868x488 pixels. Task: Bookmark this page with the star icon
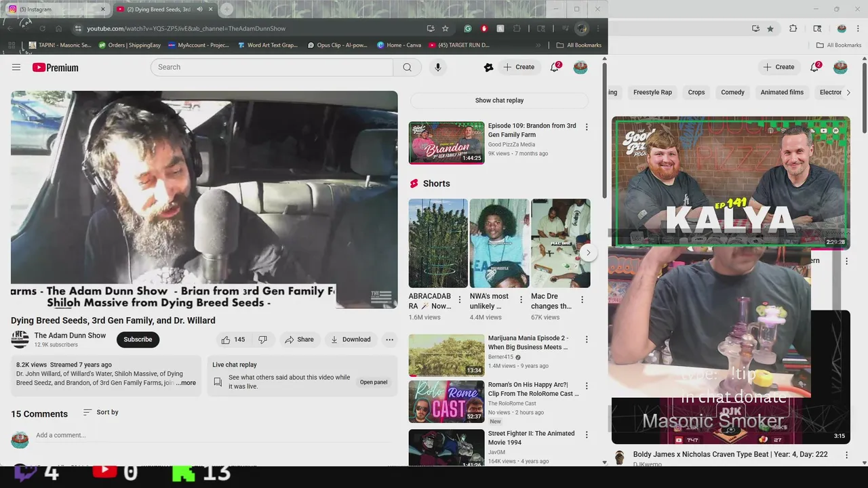point(445,28)
